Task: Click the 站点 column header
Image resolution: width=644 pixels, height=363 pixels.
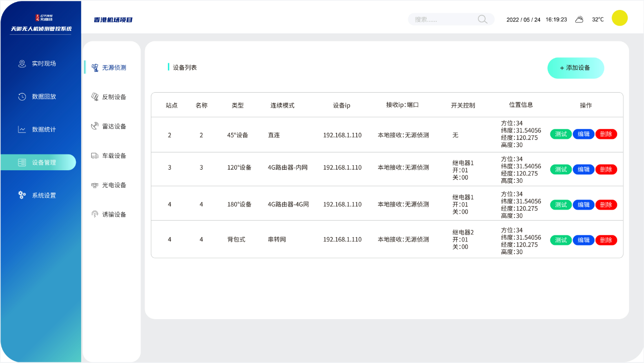Action: pyautogui.click(x=171, y=106)
